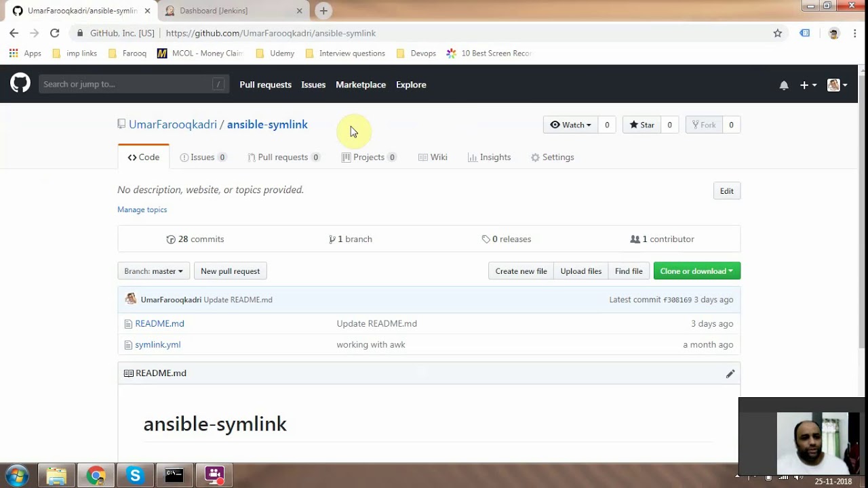Open the Manage topics link
868x488 pixels.
[142, 209]
